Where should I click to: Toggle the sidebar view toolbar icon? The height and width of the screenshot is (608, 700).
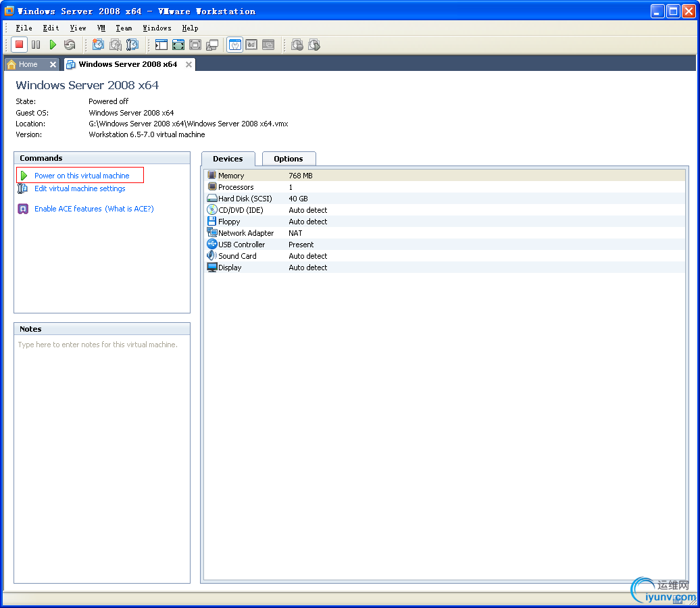click(x=161, y=45)
